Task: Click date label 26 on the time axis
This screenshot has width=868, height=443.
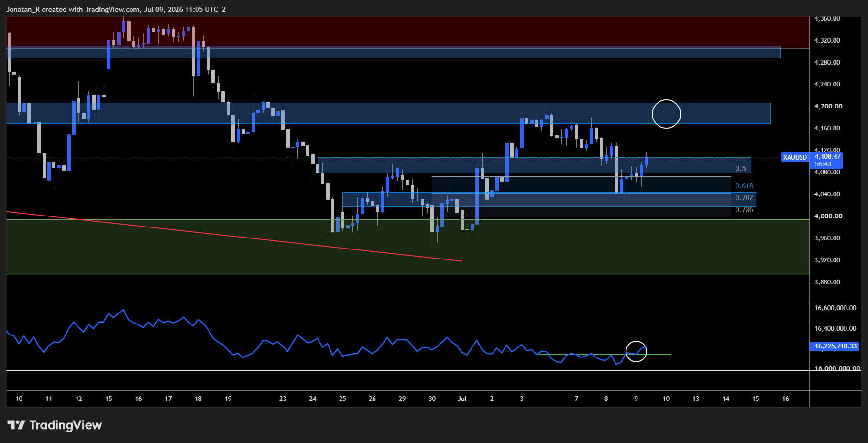Action: 373,399
